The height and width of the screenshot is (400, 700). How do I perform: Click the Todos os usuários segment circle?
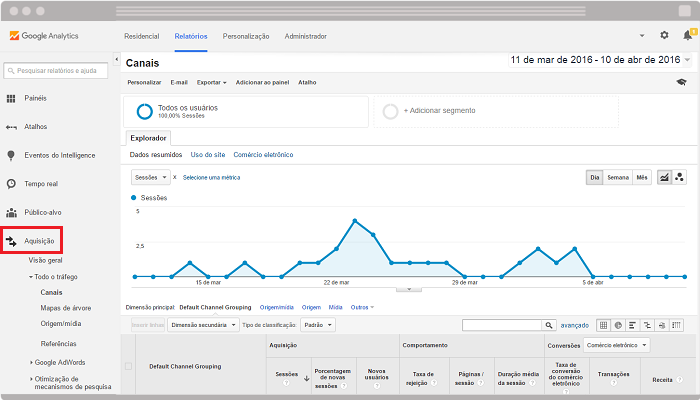coord(145,111)
